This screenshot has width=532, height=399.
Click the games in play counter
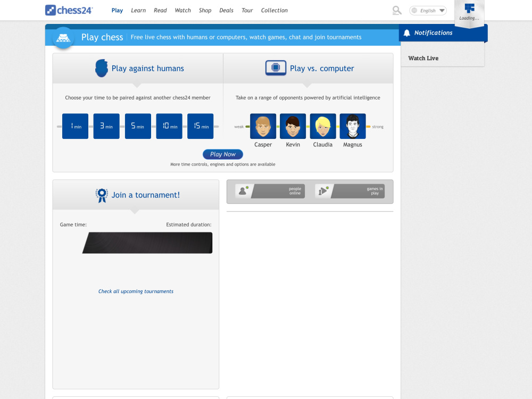click(x=350, y=191)
